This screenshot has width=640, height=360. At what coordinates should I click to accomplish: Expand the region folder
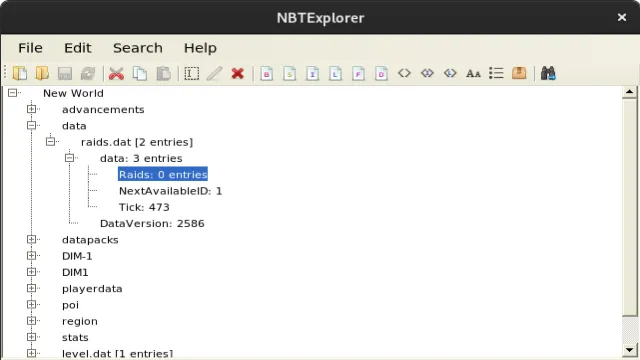tap(31, 321)
